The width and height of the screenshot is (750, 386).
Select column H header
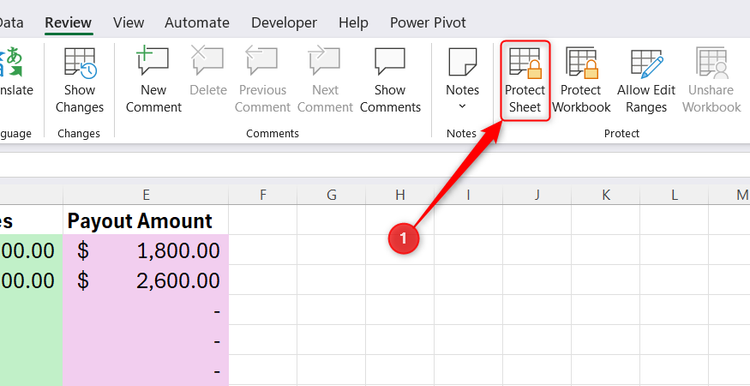400,195
